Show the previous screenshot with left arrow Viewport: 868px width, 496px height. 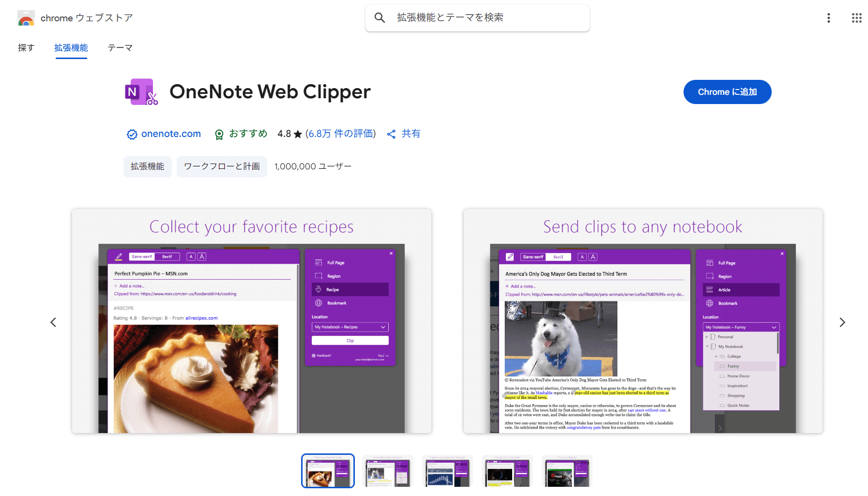53,322
